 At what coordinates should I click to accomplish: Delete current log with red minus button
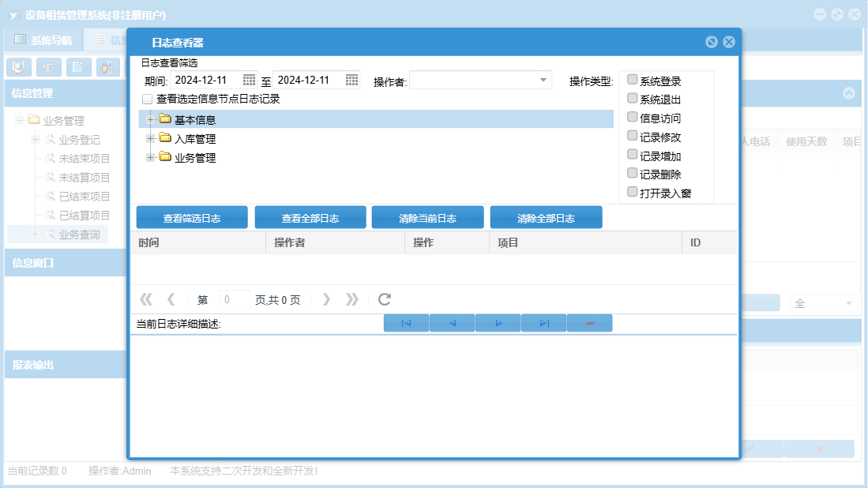[x=589, y=323]
